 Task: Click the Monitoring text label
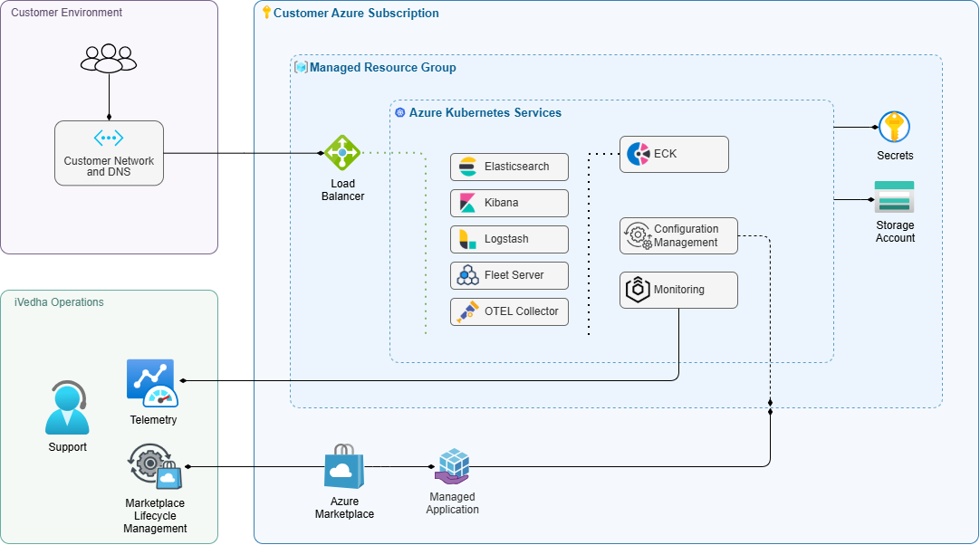(x=678, y=290)
